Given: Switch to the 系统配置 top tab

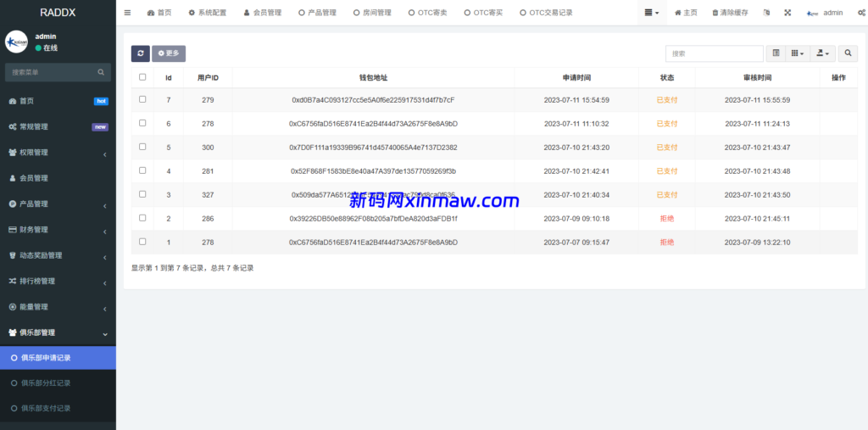Looking at the screenshot, I should [x=208, y=13].
